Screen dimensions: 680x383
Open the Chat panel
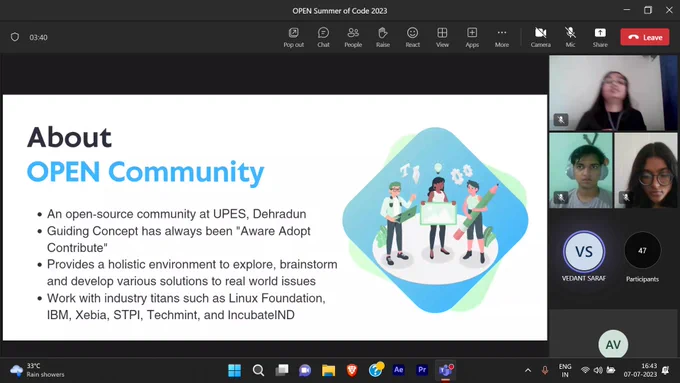[x=323, y=37]
